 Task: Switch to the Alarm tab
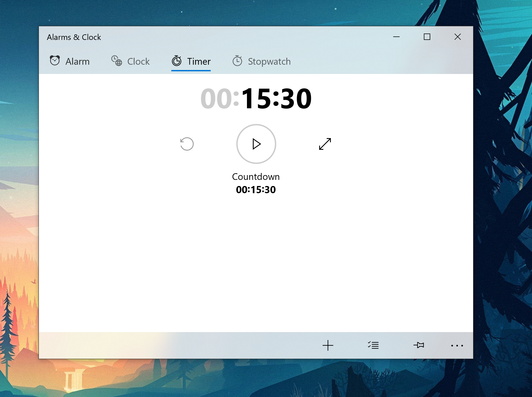(x=70, y=61)
